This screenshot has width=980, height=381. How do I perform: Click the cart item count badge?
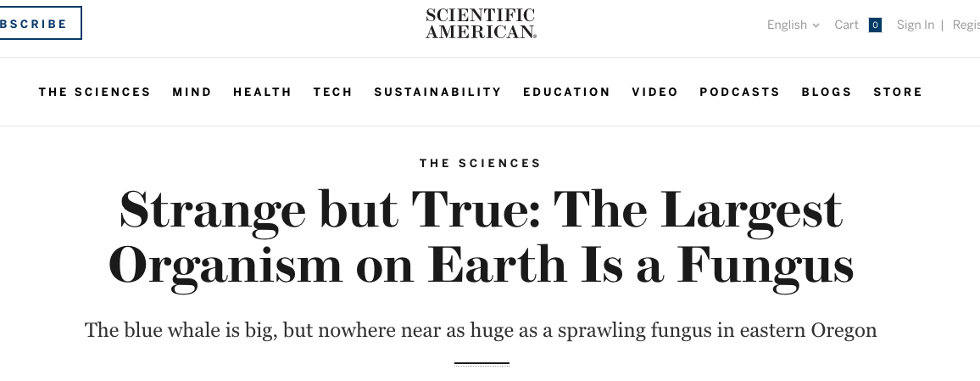pos(875,25)
